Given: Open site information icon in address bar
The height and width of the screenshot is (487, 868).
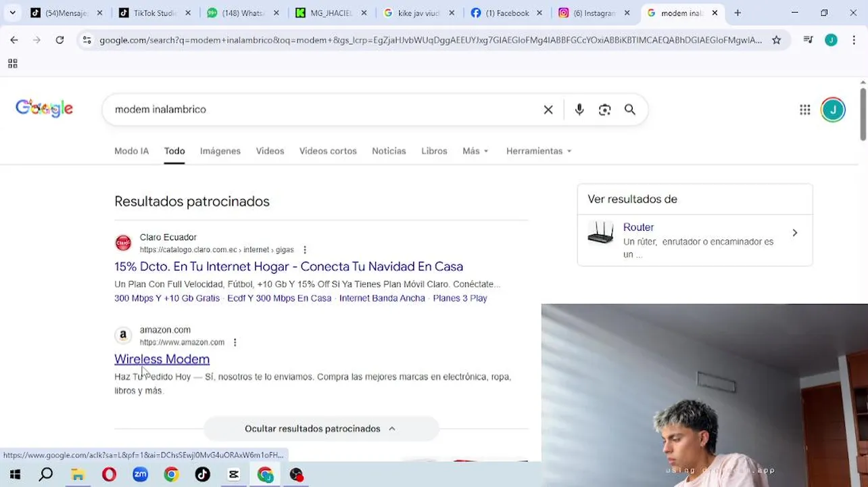Looking at the screenshot, I should 87,40.
